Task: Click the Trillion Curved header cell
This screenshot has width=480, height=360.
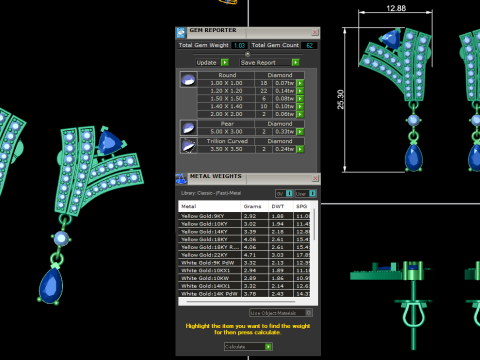Action: (227, 141)
